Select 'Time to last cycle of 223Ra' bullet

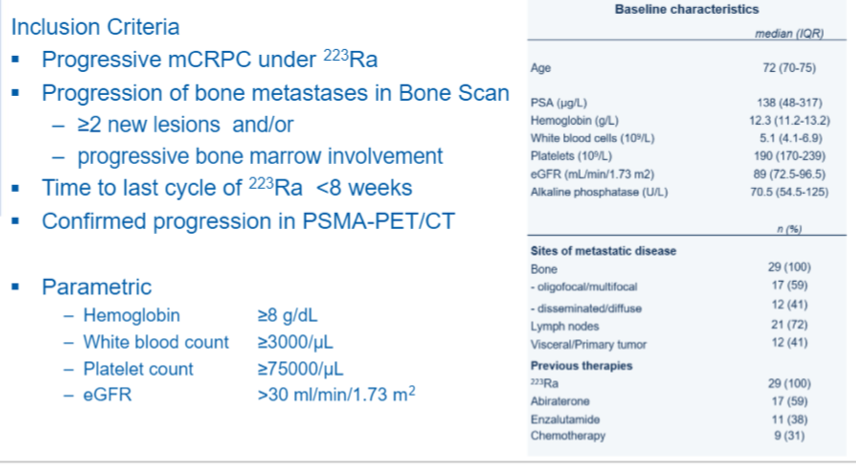point(172,188)
